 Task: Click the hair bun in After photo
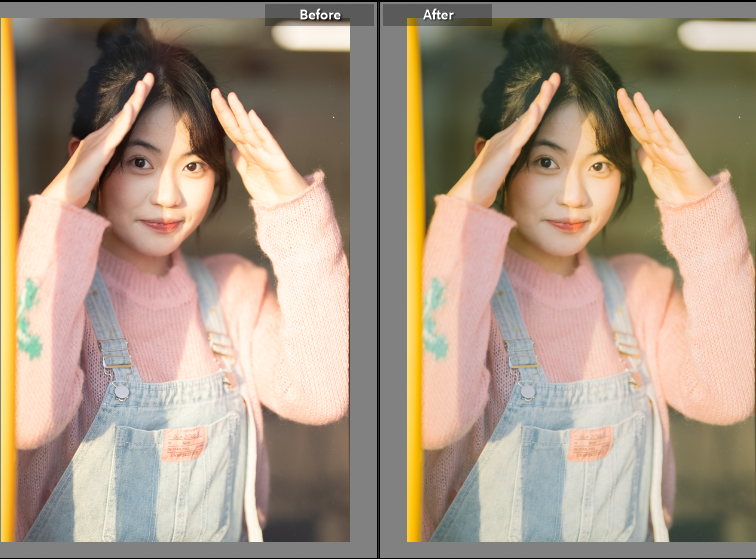[529, 36]
